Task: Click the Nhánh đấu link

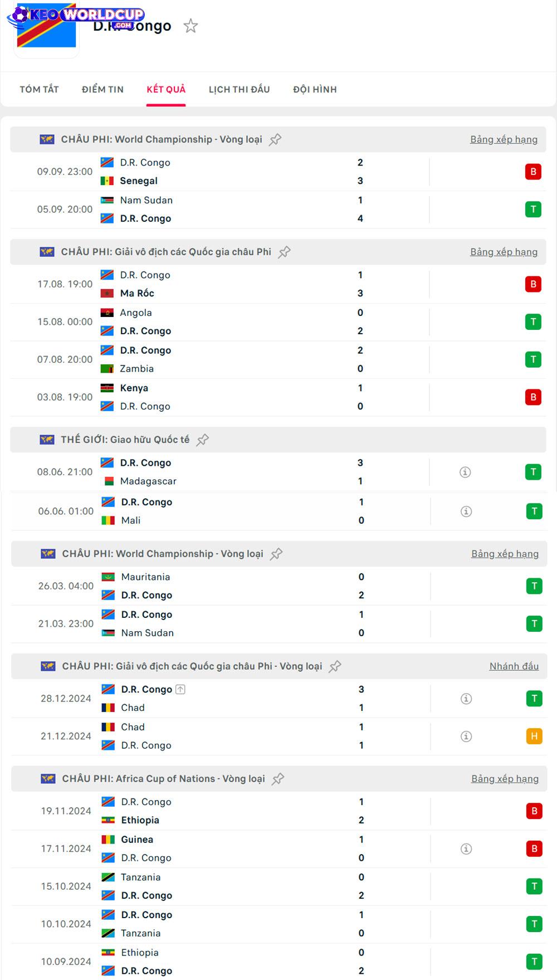Action: (514, 666)
